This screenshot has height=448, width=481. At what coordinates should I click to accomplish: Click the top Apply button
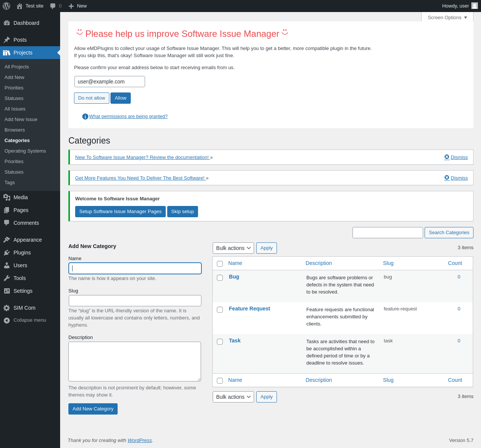(266, 248)
